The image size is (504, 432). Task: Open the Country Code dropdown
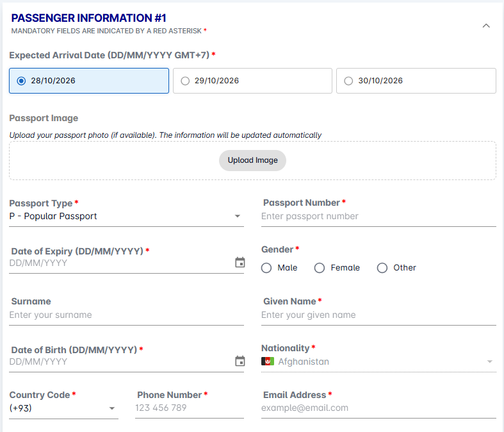point(63,408)
